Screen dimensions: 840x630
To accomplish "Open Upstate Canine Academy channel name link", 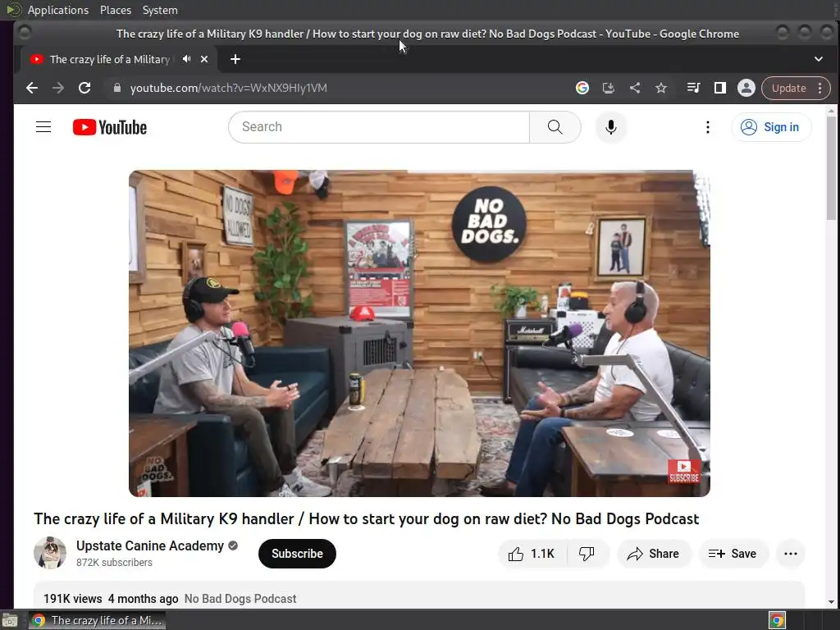I will 150,546.
